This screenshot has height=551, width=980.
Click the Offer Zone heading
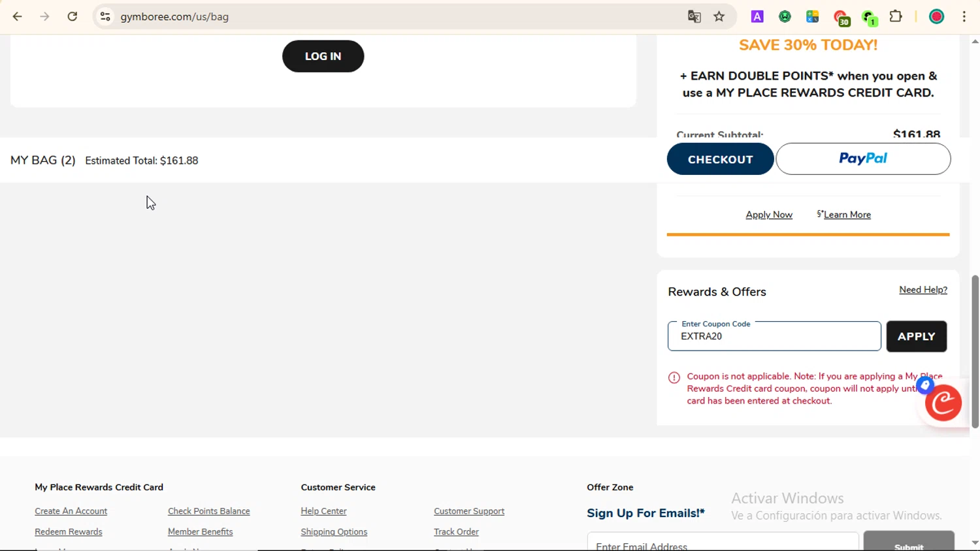click(610, 487)
